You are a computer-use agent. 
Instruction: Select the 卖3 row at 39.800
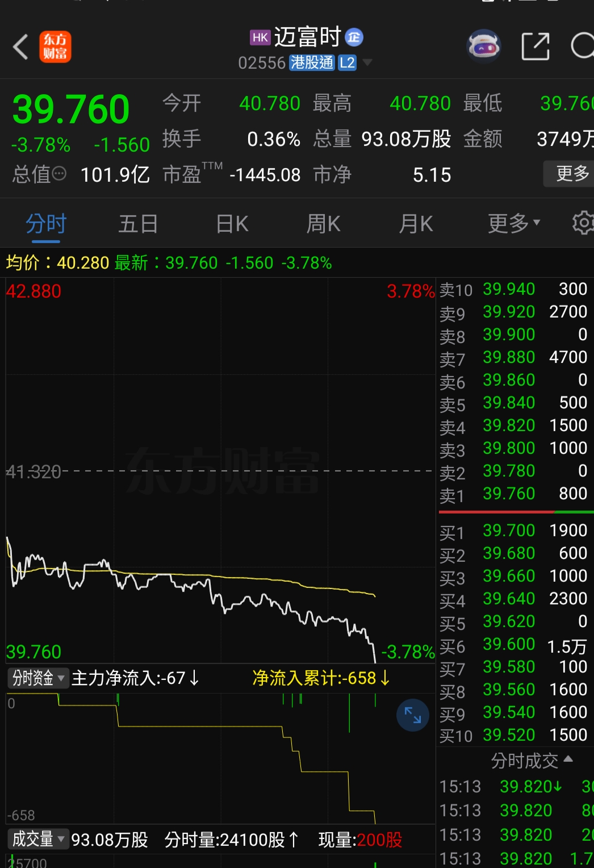pos(515,448)
